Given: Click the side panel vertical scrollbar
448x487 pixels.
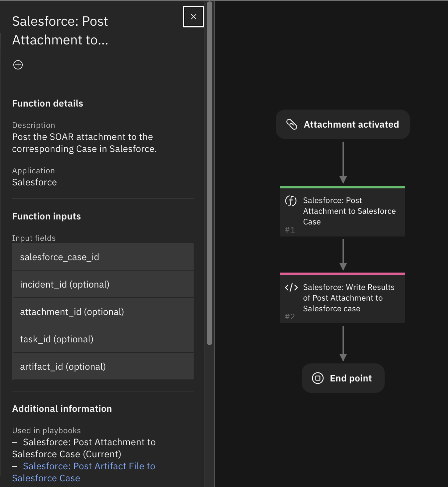Looking at the screenshot, I should point(210,173).
